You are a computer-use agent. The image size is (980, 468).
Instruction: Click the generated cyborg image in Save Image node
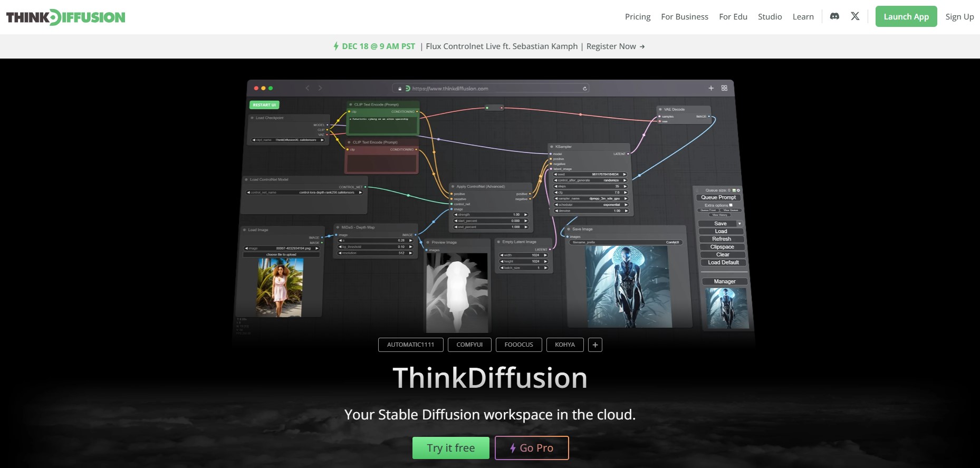[x=628, y=286]
